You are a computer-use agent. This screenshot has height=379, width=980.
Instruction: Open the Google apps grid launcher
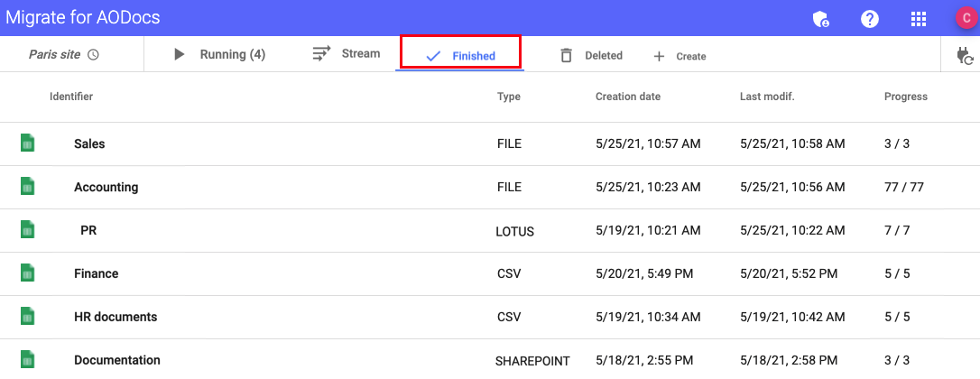point(918,19)
